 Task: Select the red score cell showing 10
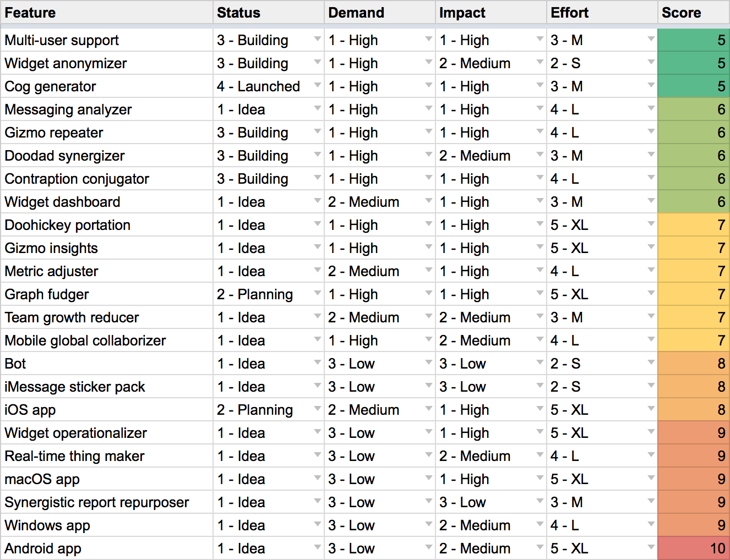[693, 548]
